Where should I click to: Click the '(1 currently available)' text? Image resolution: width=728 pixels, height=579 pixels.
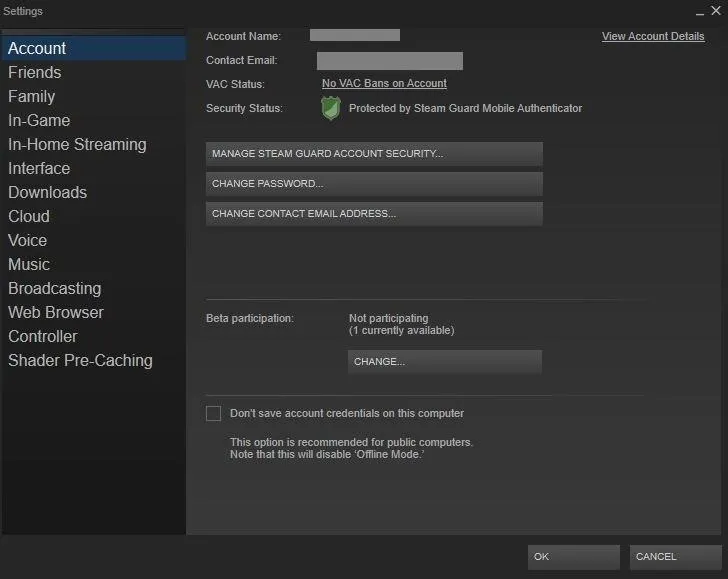click(402, 331)
